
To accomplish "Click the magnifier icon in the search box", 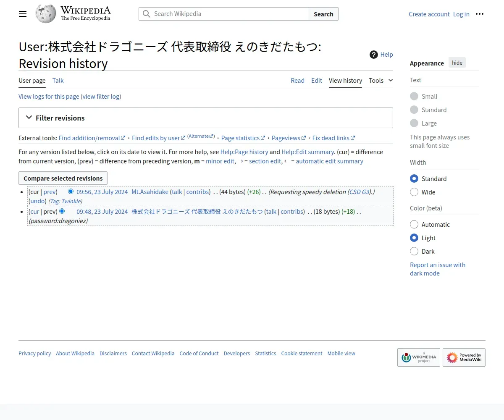I will tap(146, 14).
